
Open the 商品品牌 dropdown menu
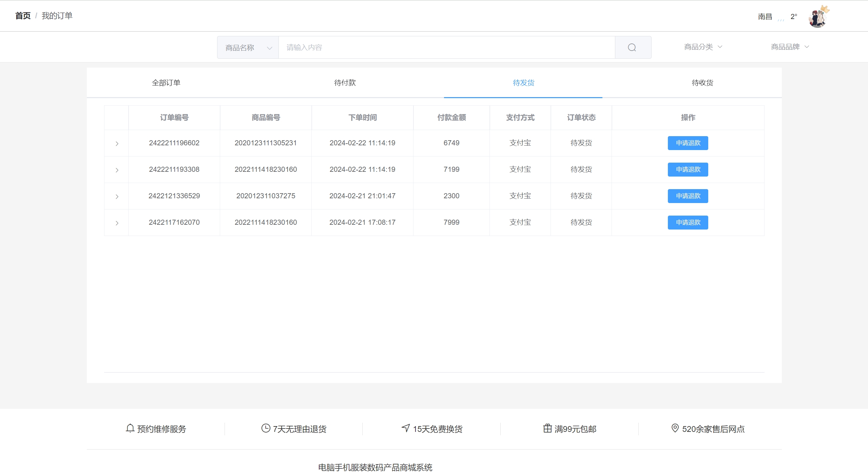[790, 47]
